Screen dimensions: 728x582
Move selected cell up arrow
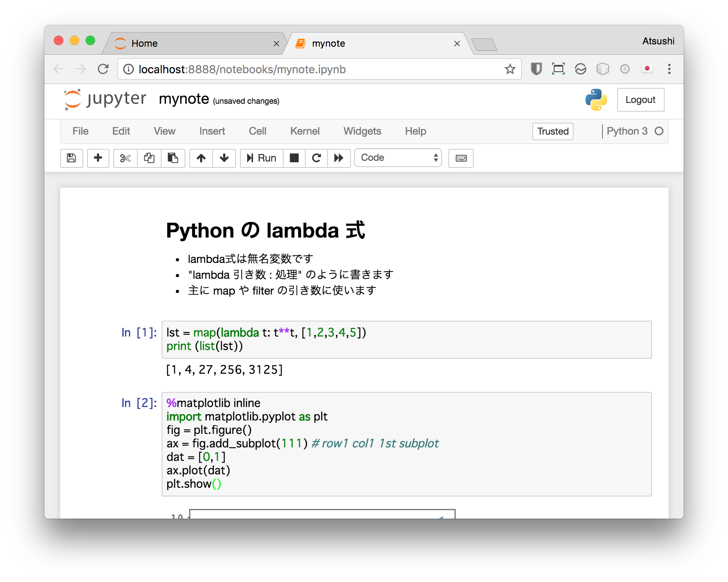[201, 158]
